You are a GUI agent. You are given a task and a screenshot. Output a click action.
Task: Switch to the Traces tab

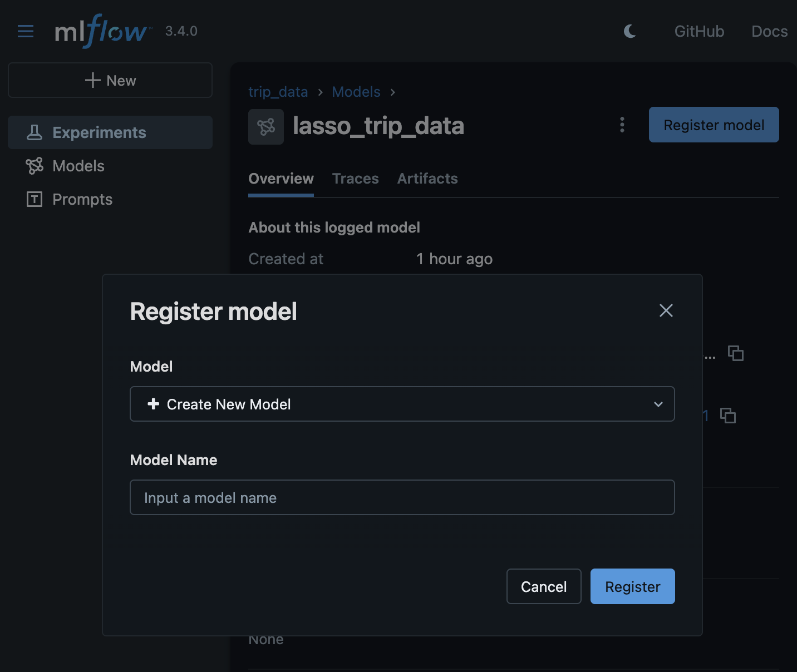[355, 179]
